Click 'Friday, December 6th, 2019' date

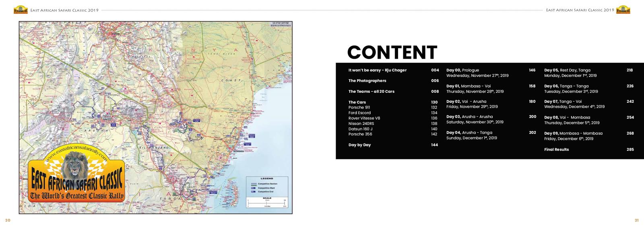tap(569, 139)
